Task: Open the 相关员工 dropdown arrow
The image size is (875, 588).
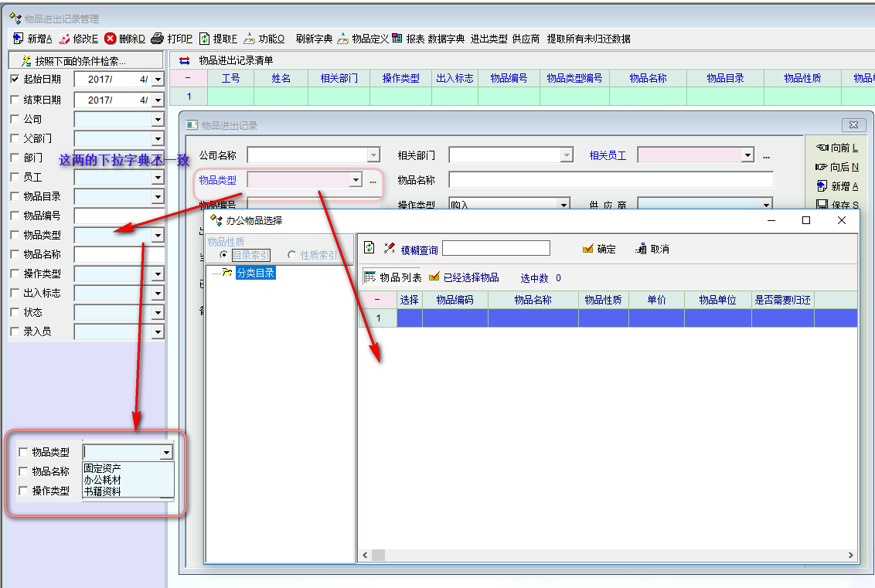Action: tap(747, 155)
